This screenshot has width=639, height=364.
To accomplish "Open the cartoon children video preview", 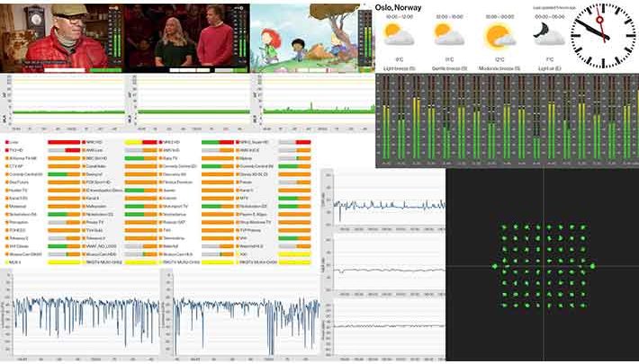I will [x=304, y=38].
